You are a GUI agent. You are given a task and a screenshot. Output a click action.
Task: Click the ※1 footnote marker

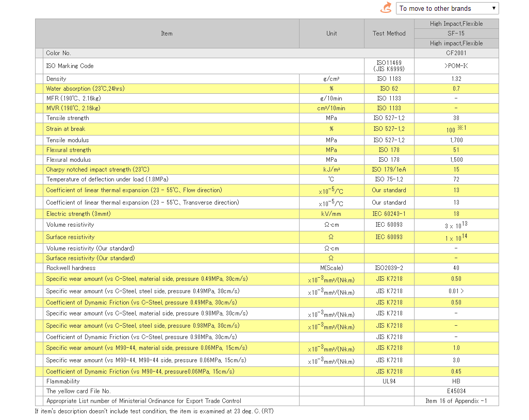tap(462, 128)
